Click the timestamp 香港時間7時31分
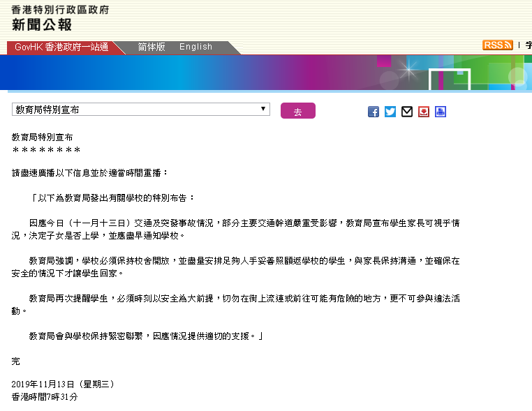532x411 pixels. 45,397
